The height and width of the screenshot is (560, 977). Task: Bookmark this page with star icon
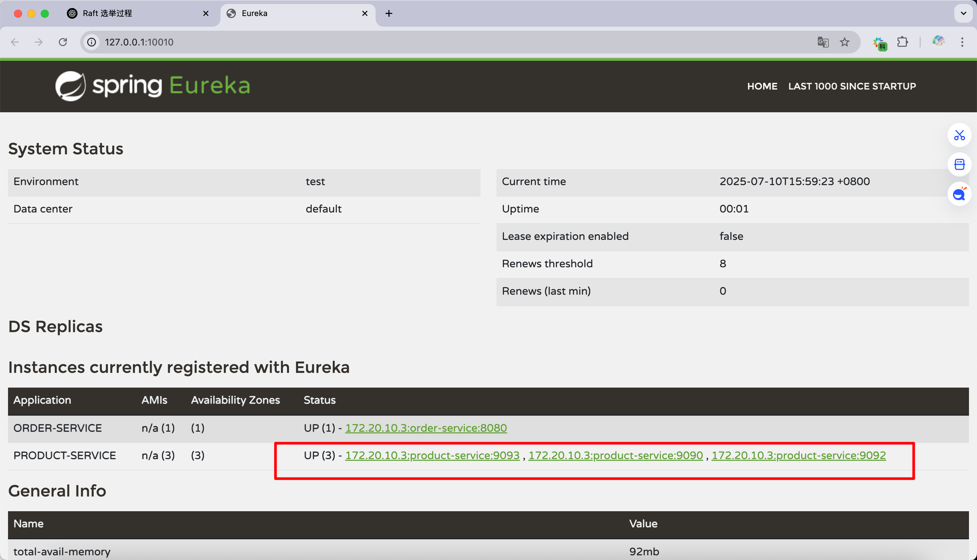(x=844, y=42)
